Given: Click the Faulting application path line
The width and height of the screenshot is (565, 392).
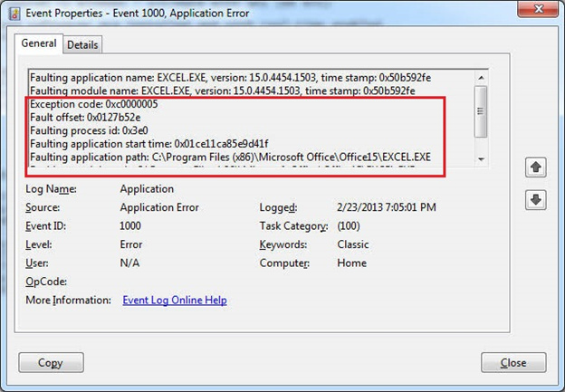Looking at the screenshot, I should (230, 158).
